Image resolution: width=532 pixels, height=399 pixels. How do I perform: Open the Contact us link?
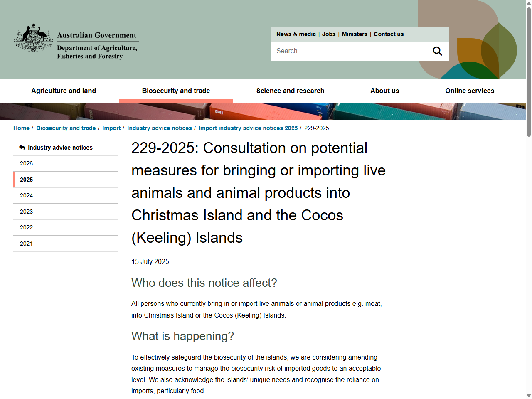click(389, 34)
